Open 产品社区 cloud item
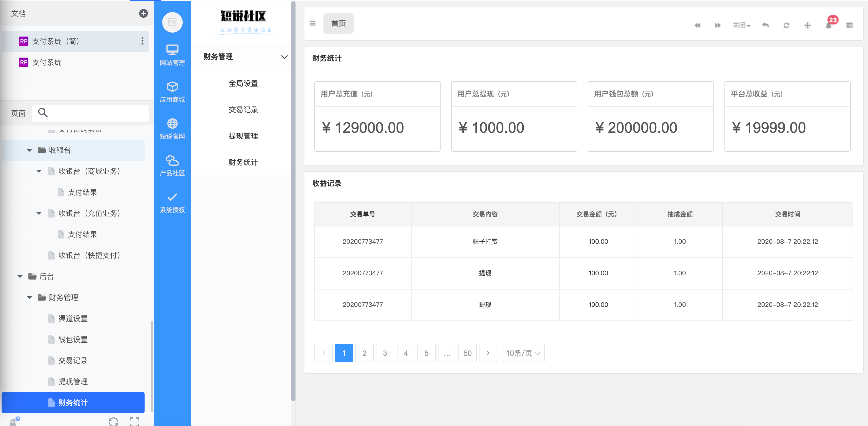Image resolution: width=868 pixels, height=426 pixels. pos(172,166)
